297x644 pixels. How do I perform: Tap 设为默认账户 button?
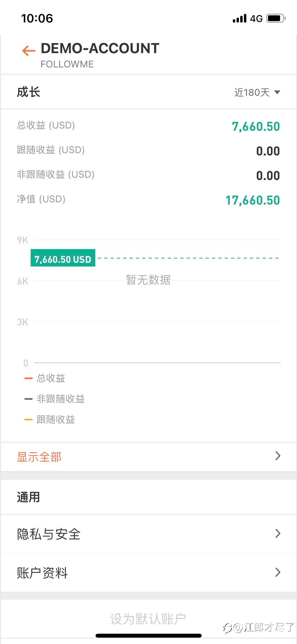pos(148,619)
